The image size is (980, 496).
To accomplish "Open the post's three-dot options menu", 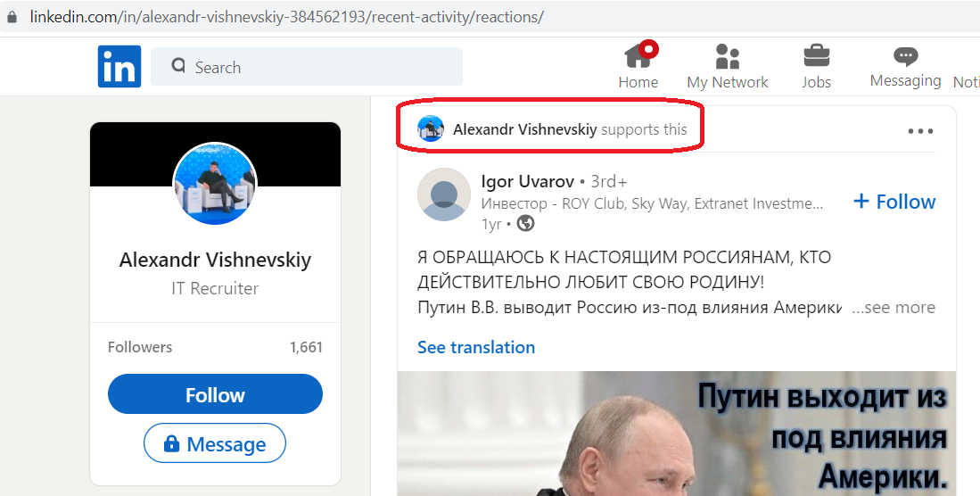I will point(920,131).
